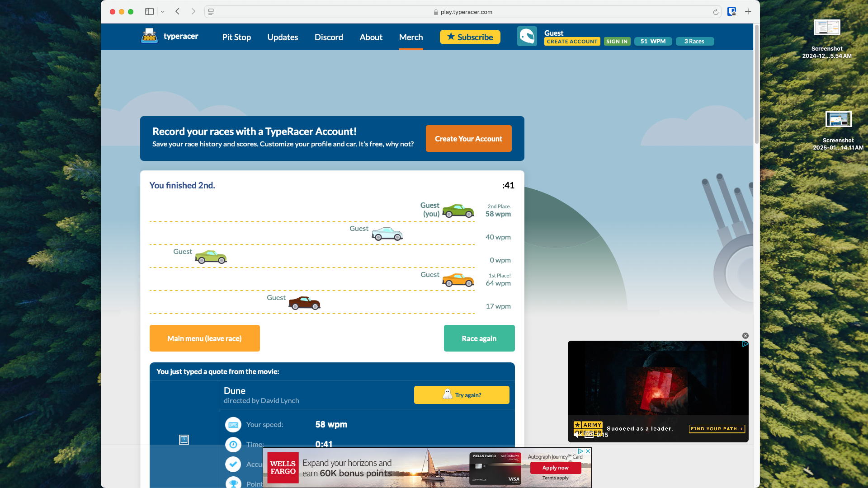Click the checkmark icon next to Accuracy
This screenshot has width=868, height=488.
[233, 464]
